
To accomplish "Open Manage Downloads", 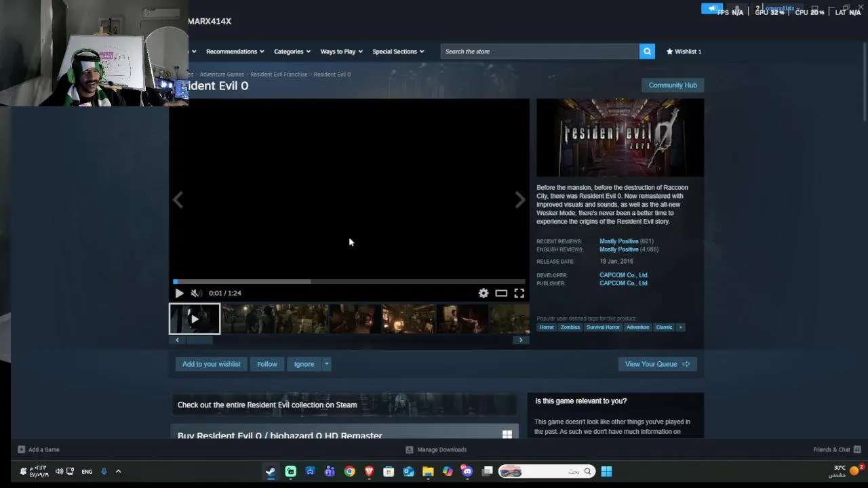I will (436, 449).
